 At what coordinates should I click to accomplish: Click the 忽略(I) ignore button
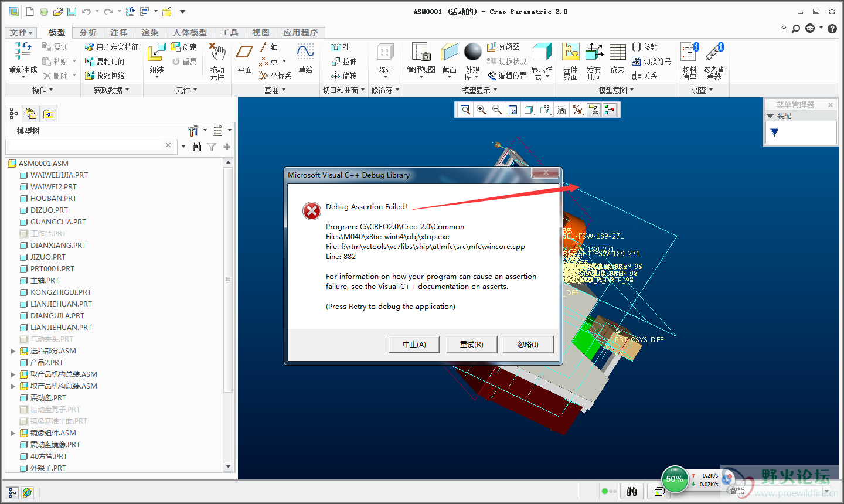pos(528,344)
